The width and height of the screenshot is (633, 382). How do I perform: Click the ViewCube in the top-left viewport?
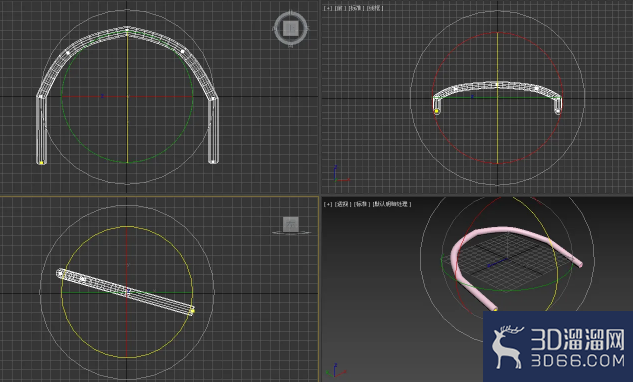(x=291, y=28)
